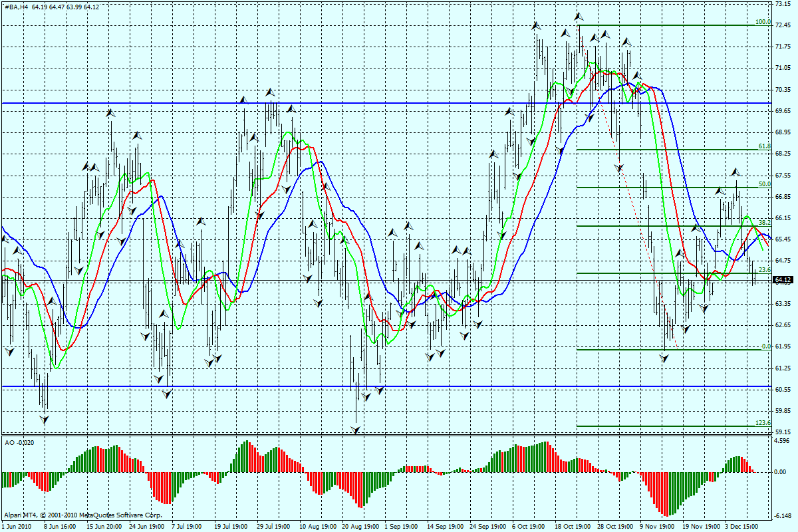Select the Fibonacci 123.6 level label
Screen dimensions: 798x532
pyautogui.click(x=763, y=422)
